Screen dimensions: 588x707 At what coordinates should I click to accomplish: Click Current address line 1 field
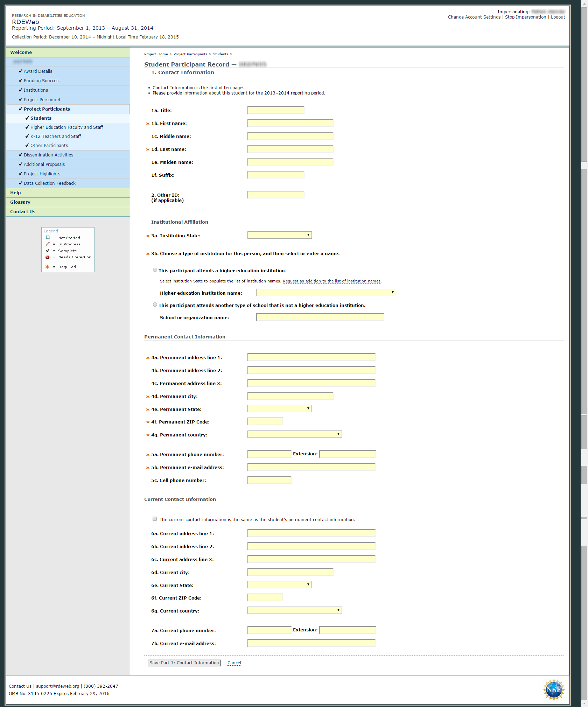click(x=311, y=533)
